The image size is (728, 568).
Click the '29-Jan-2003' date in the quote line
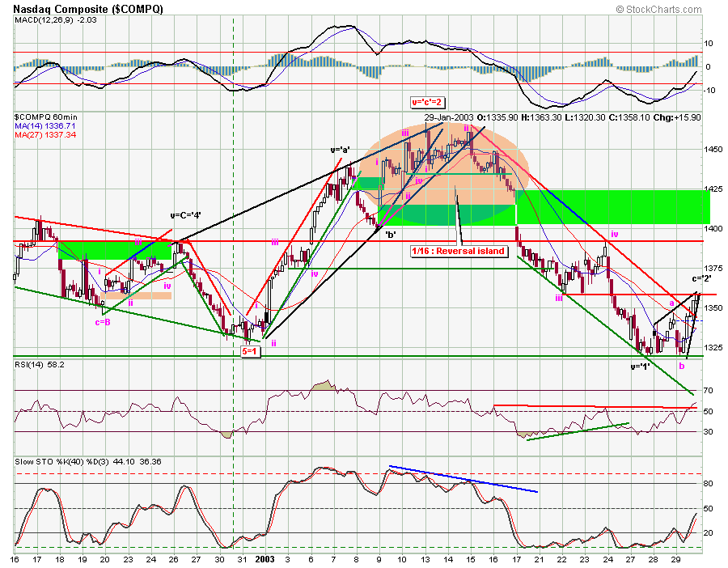tap(448, 117)
